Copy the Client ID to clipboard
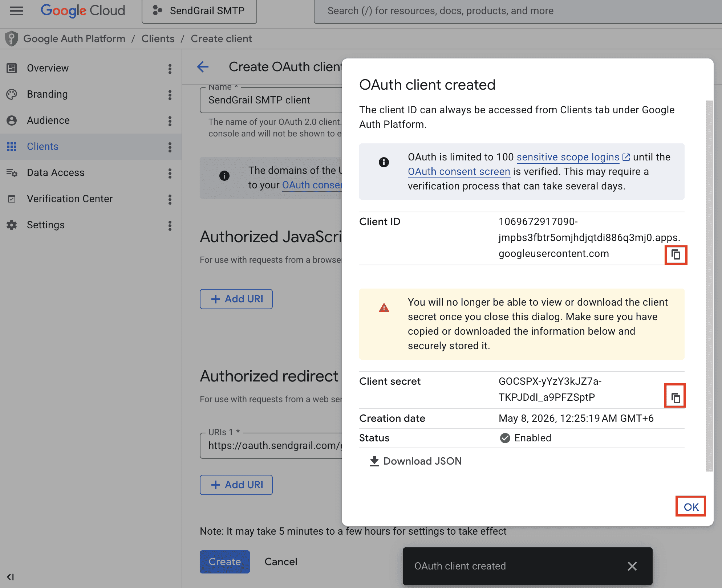The image size is (722, 588). (x=676, y=255)
